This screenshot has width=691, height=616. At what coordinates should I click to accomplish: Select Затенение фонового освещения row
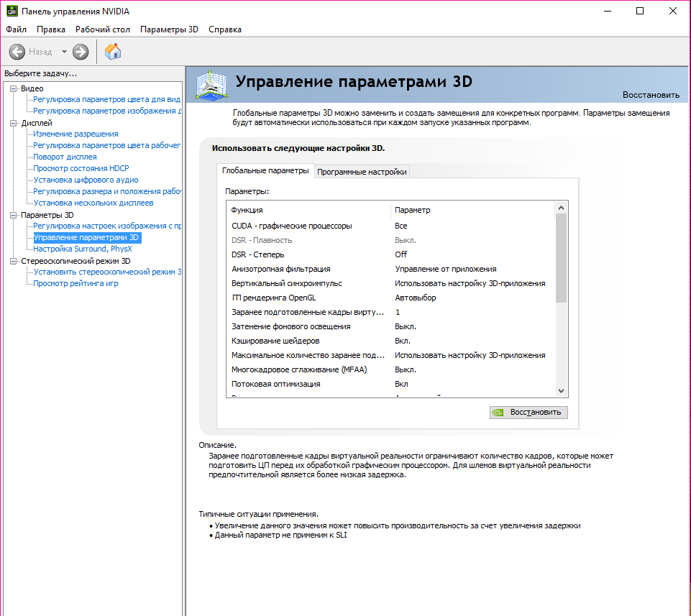[390, 326]
